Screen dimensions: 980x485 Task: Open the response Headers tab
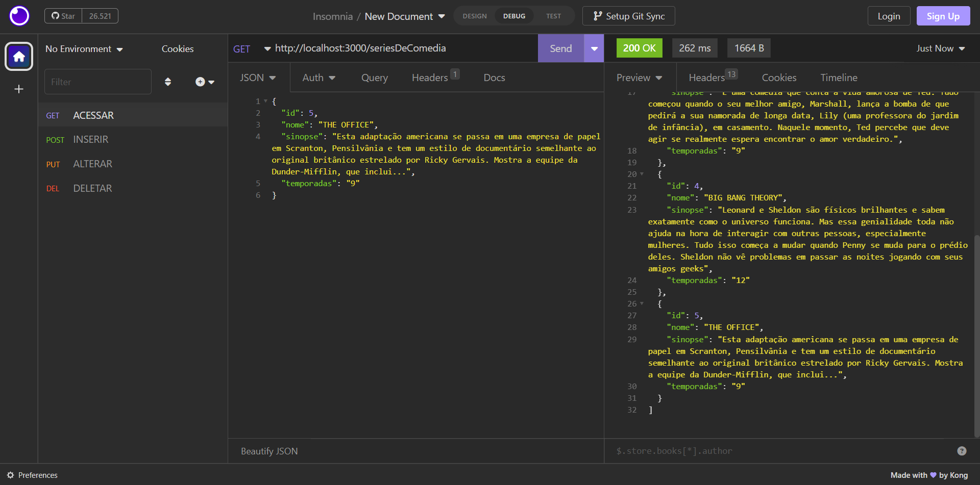(713, 78)
